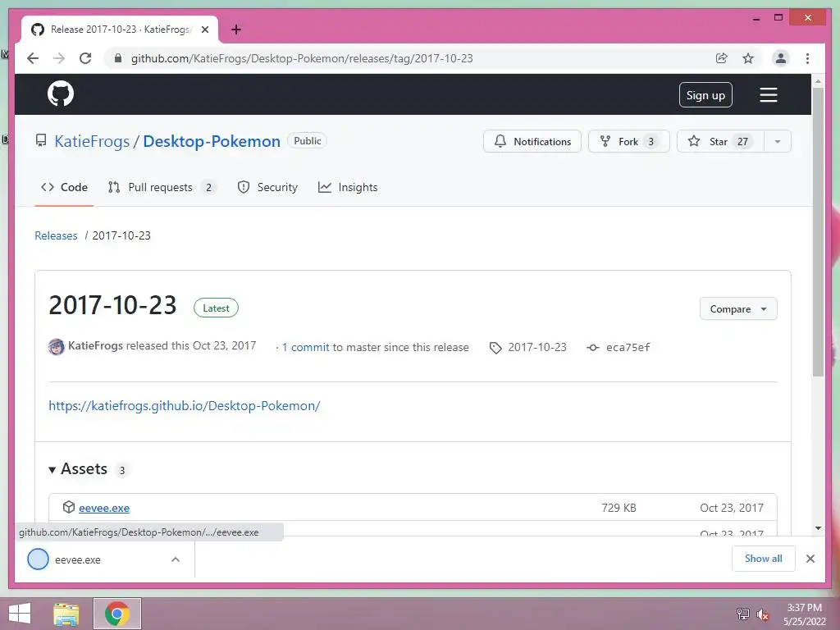Click the Sign up button
840x630 pixels.
pyautogui.click(x=705, y=95)
